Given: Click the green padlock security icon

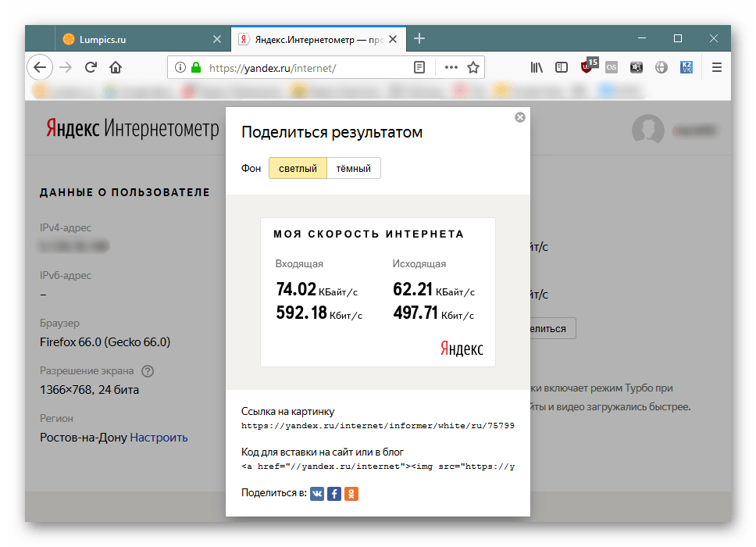Looking at the screenshot, I should pos(196,67).
